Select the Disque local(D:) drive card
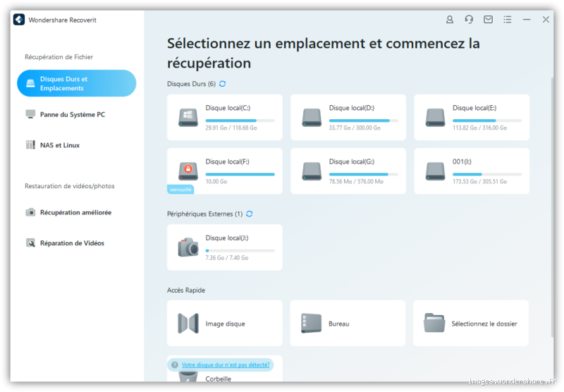564x392 pixels. pos(348,117)
